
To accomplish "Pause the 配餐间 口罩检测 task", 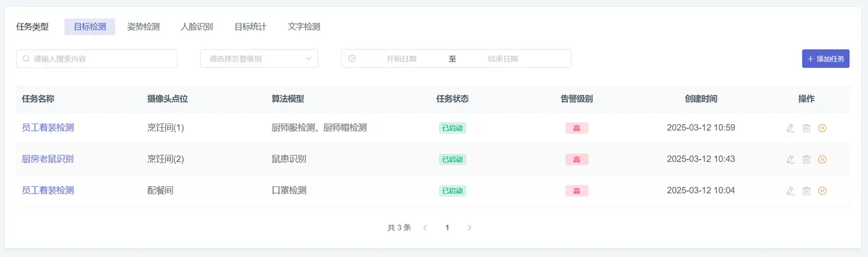I will [x=822, y=191].
